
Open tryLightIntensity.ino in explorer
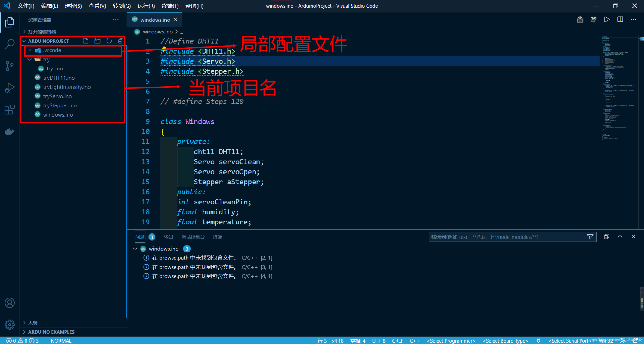67,87
